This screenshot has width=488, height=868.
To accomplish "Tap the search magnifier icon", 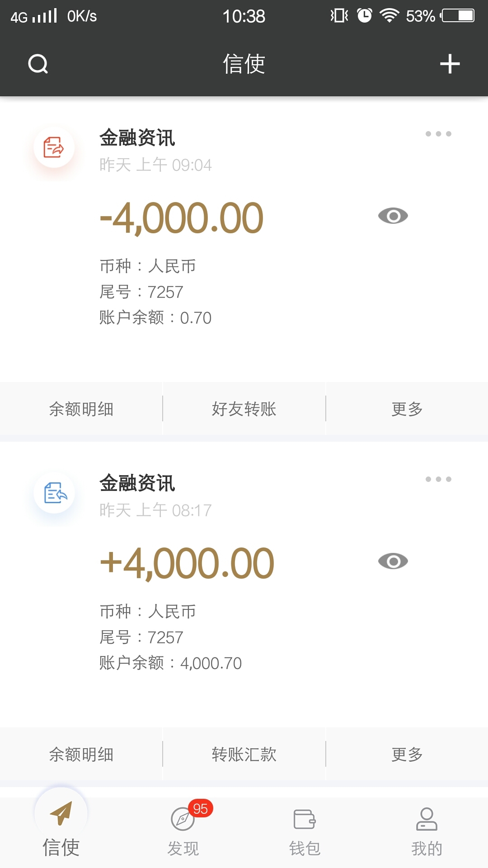I will click(38, 64).
